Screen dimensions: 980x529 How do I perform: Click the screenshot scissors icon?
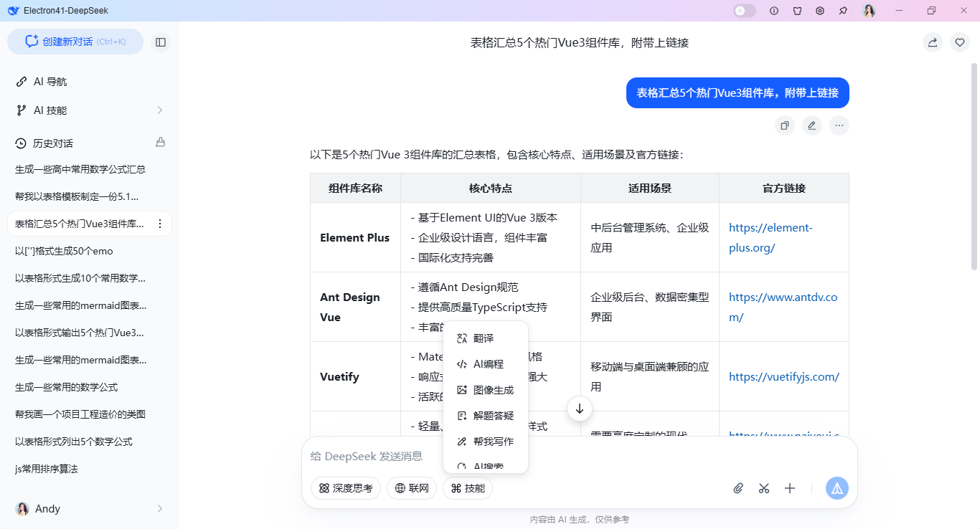tap(763, 487)
